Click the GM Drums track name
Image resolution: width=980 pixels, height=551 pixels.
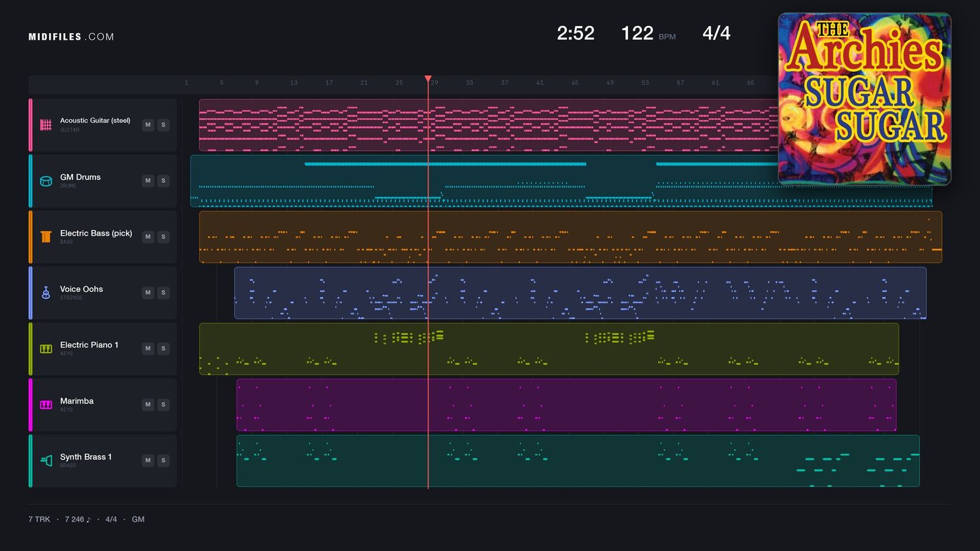point(80,177)
